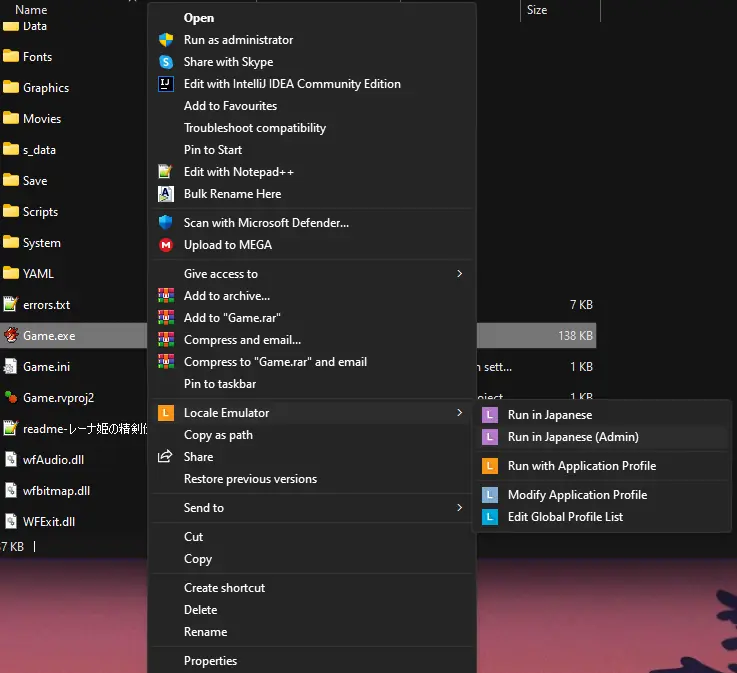Open Properties from the context menu

210,661
